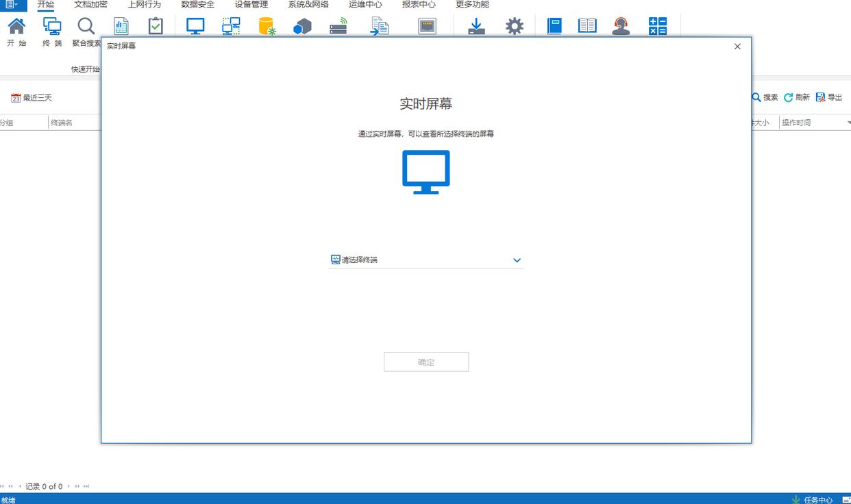This screenshot has height=504, width=851.
Task: Click the 确定 button
Action: click(426, 362)
